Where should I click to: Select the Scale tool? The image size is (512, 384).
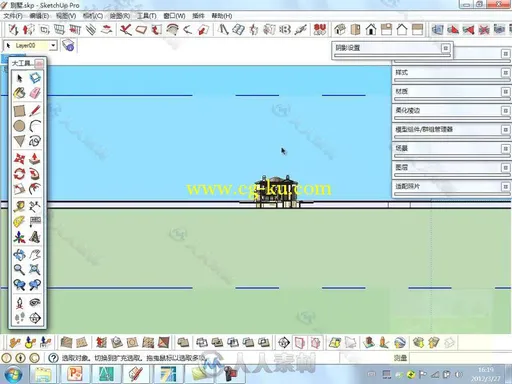click(19, 189)
